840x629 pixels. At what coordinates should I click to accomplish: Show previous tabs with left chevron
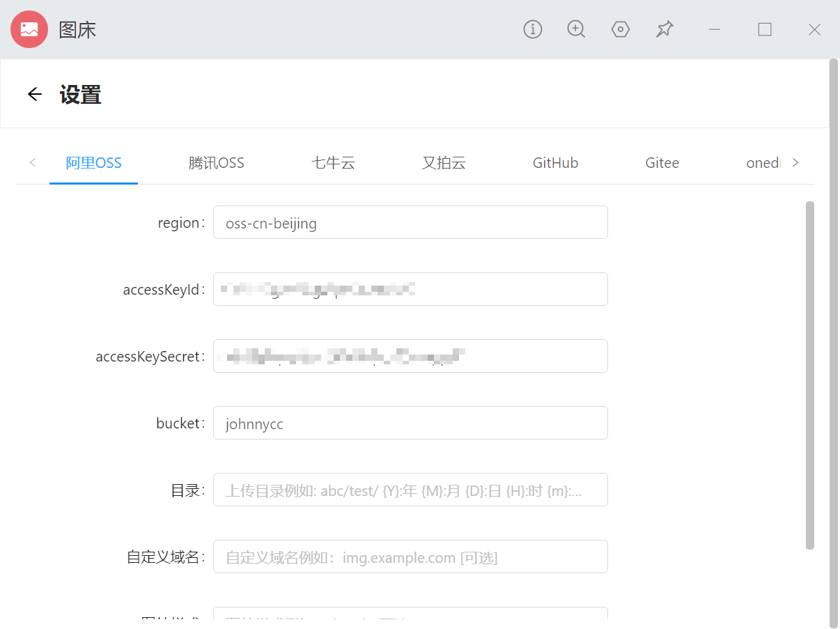pos(33,163)
